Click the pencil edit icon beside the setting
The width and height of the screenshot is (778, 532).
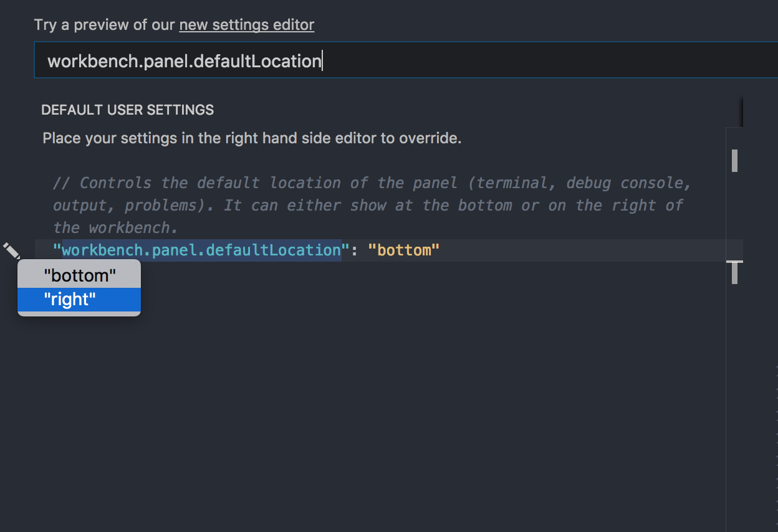coord(11,251)
